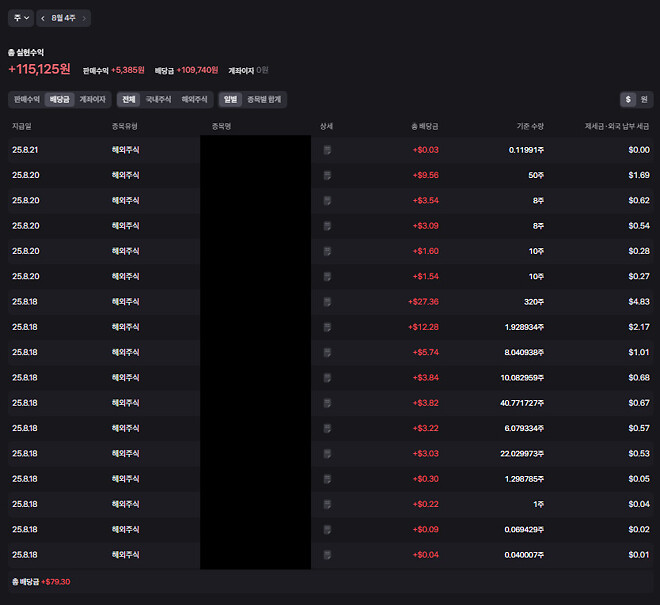Click the 1.928934주 quantity cell
660x605 pixels.
click(x=524, y=327)
